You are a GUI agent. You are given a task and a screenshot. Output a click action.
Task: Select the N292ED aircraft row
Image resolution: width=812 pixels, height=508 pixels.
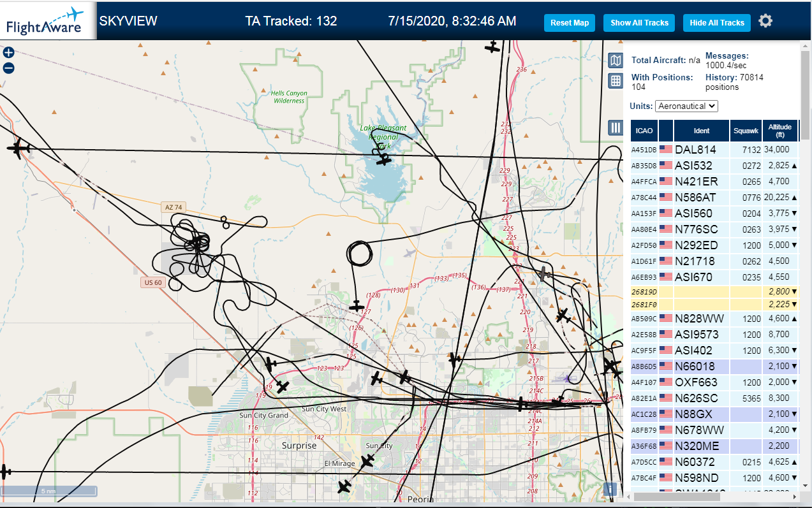click(715, 245)
